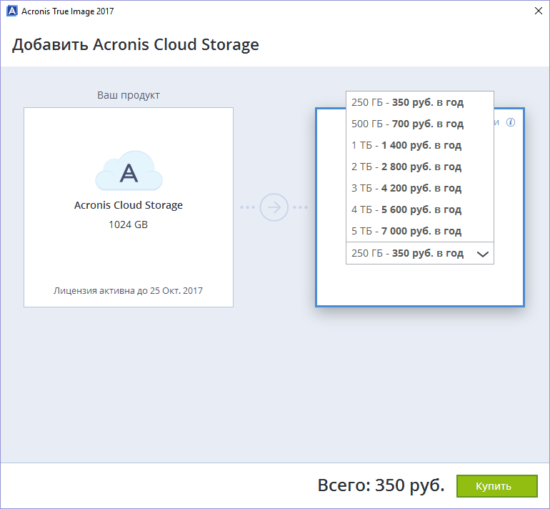Click the arrow circle between the cards
550x509 pixels.
point(274,207)
